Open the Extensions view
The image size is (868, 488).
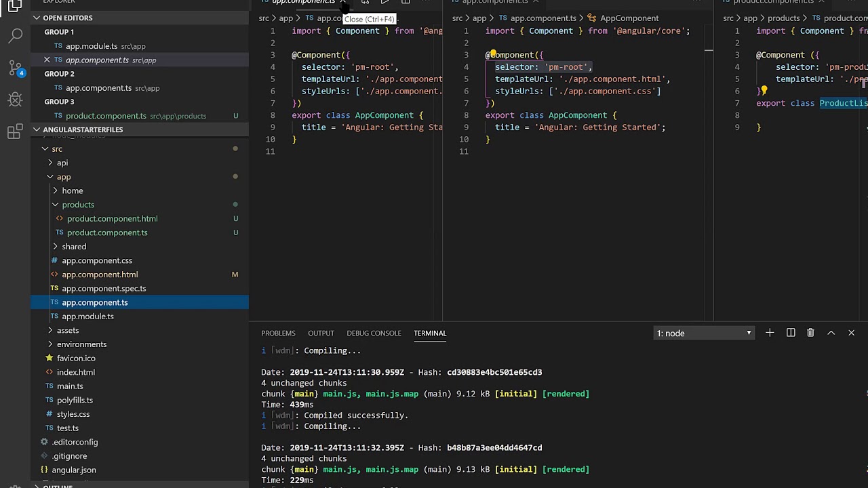[15, 132]
